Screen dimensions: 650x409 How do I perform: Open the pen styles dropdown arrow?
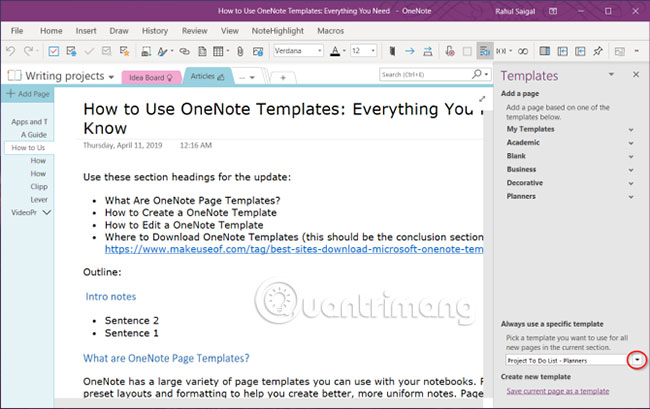172,51
